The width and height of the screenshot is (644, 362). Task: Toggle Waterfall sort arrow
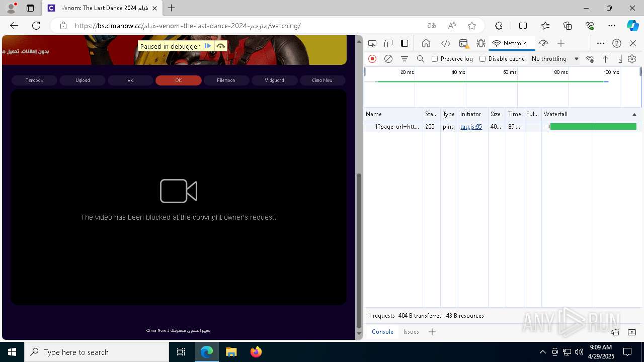(x=634, y=115)
